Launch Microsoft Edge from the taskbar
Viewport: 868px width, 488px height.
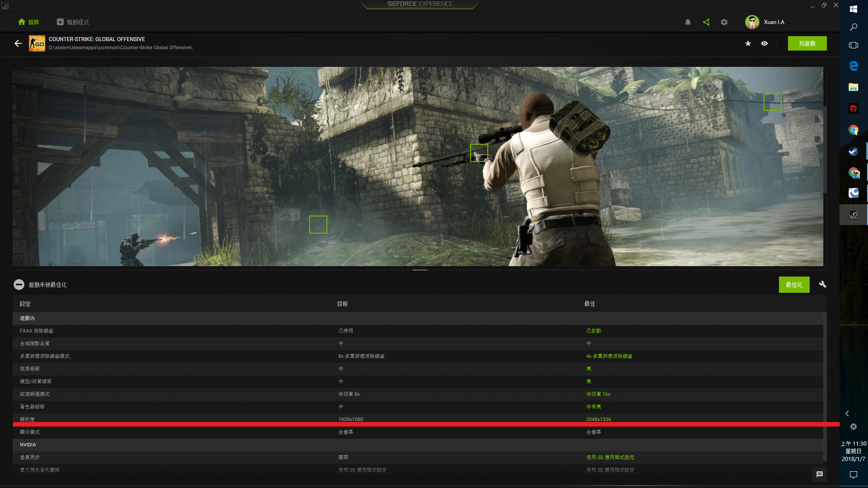[854, 66]
